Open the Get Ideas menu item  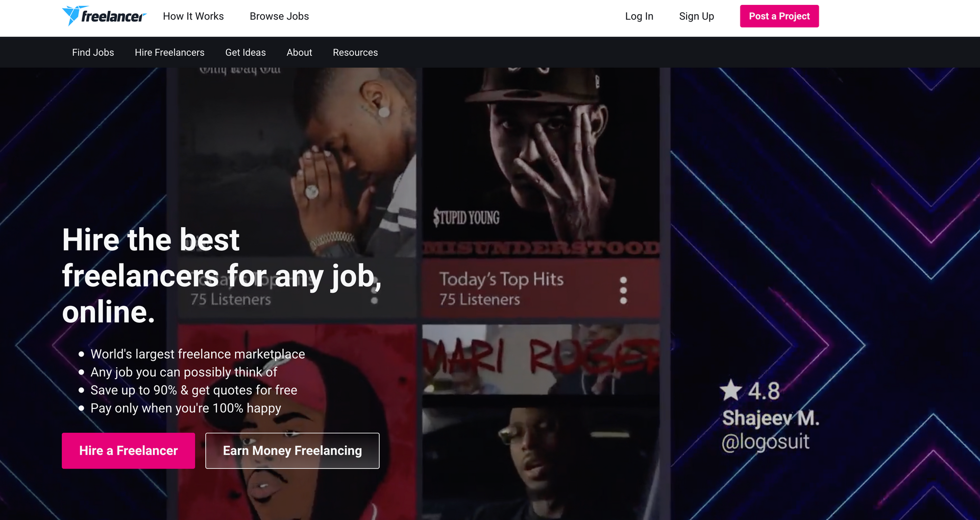[245, 52]
